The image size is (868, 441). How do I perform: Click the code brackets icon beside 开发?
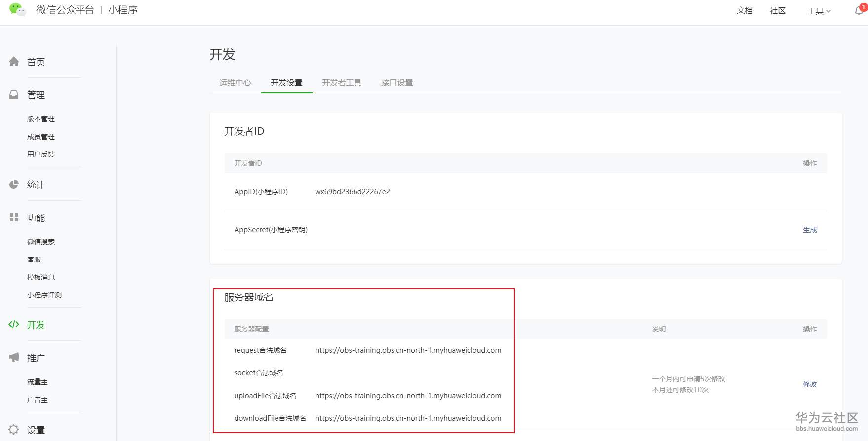pos(14,325)
